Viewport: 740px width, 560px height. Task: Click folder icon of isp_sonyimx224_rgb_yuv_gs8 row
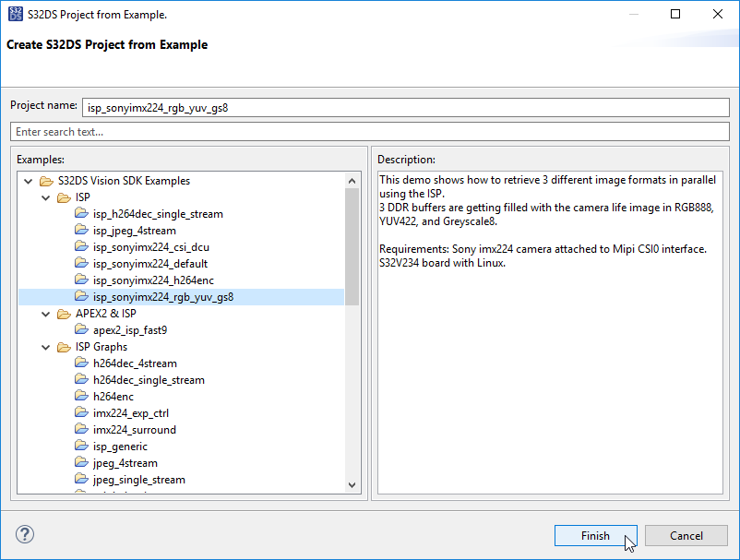point(81,296)
